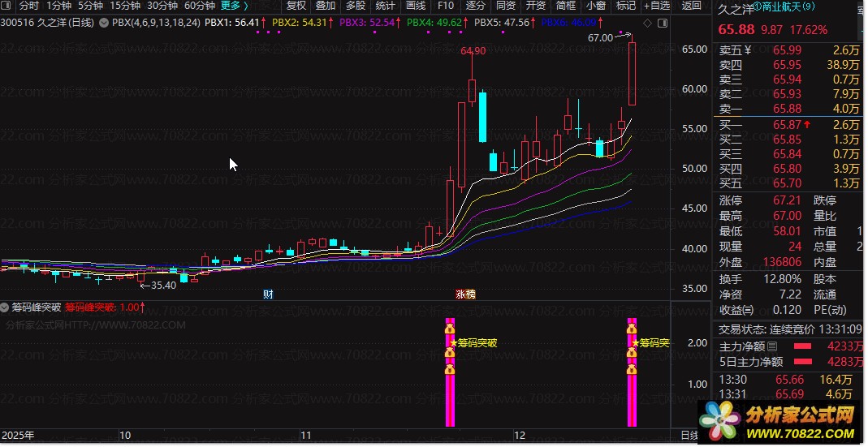Click the 5日主力净额 4283万 row

tap(789, 362)
